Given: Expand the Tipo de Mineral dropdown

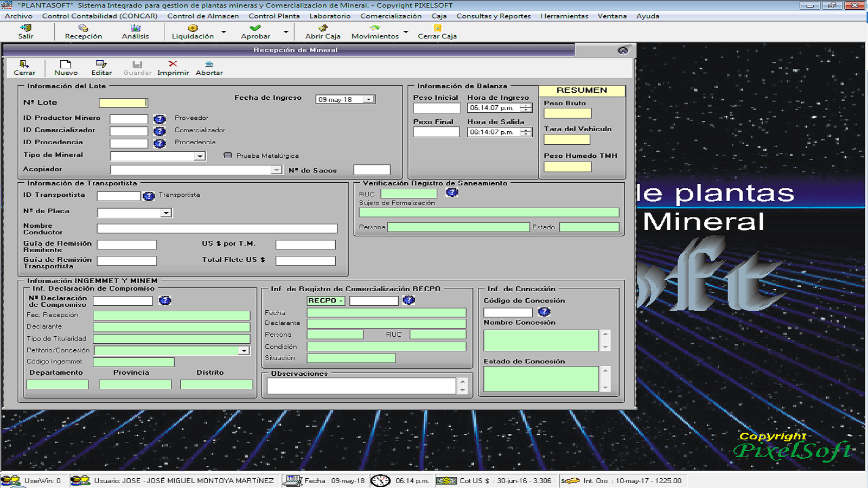Looking at the screenshot, I should [200, 156].
